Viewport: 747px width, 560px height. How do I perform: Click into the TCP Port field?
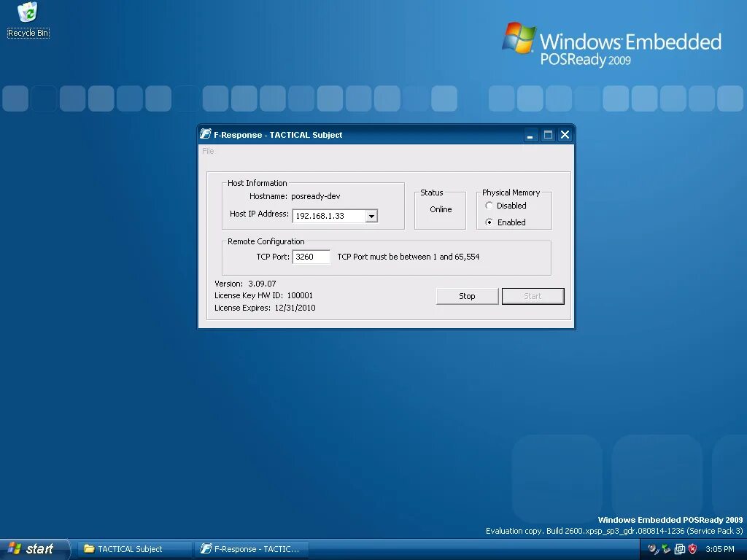click(311, 257)
